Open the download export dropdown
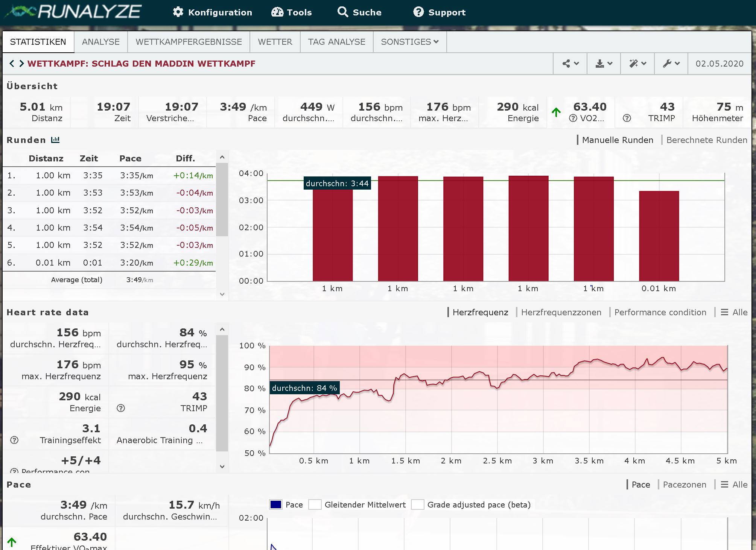This screenshot has width=756, height=550. [x=604, y=64]
